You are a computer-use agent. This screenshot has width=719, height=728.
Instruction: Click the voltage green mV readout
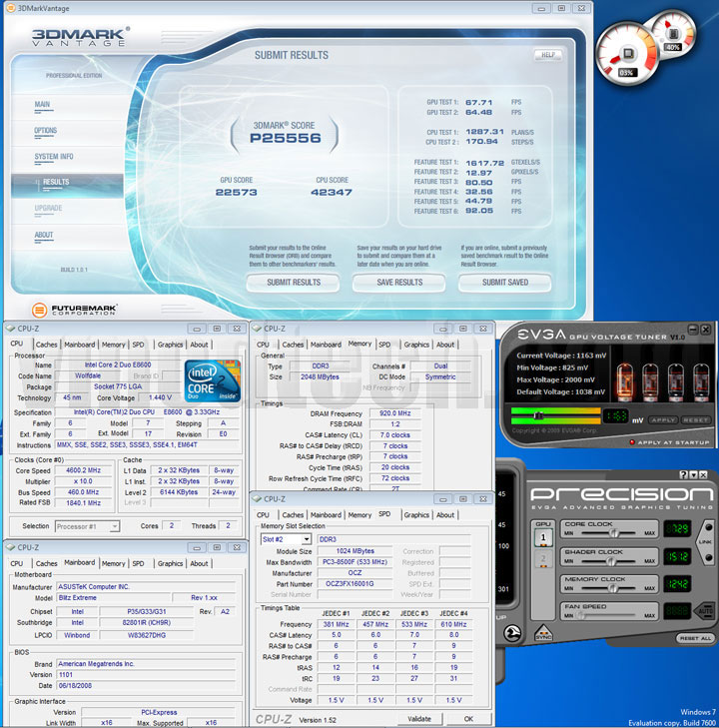pyautogui.click(x=616, y=416)
